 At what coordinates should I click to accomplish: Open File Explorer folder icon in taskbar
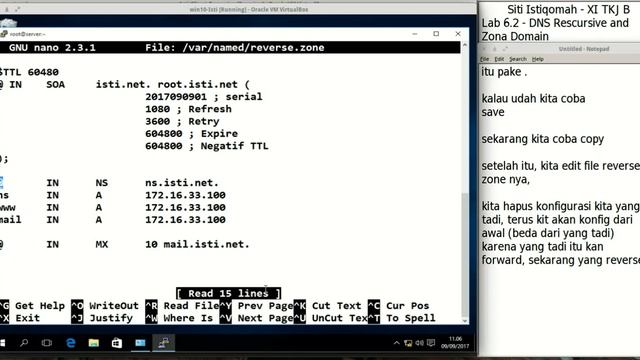[x=94, y=343]
